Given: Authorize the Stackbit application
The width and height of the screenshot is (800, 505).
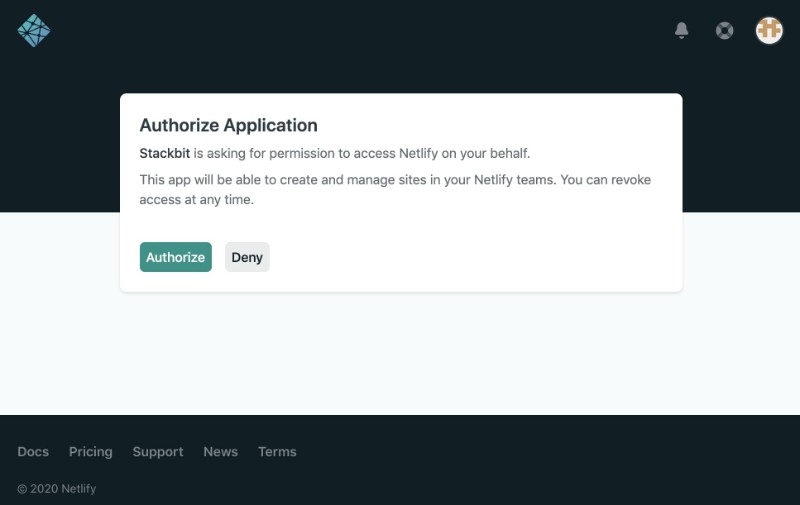Looking at the screenshot, I should coord(176,257).
